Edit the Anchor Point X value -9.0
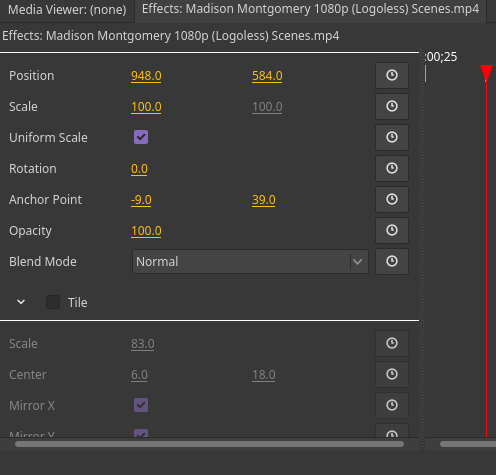The height and width of the screenshot is (475, 496). coord(141,200)
